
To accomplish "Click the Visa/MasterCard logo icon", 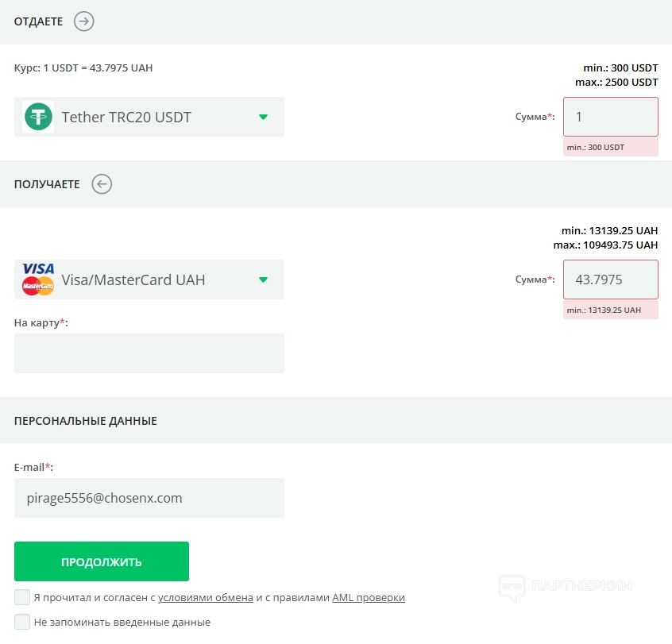I will [38, 280].
